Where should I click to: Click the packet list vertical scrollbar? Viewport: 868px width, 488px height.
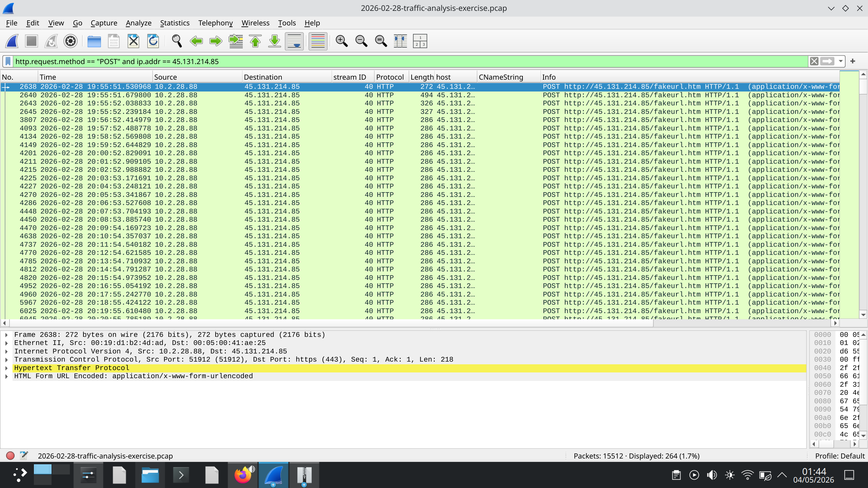coord(863,195)
